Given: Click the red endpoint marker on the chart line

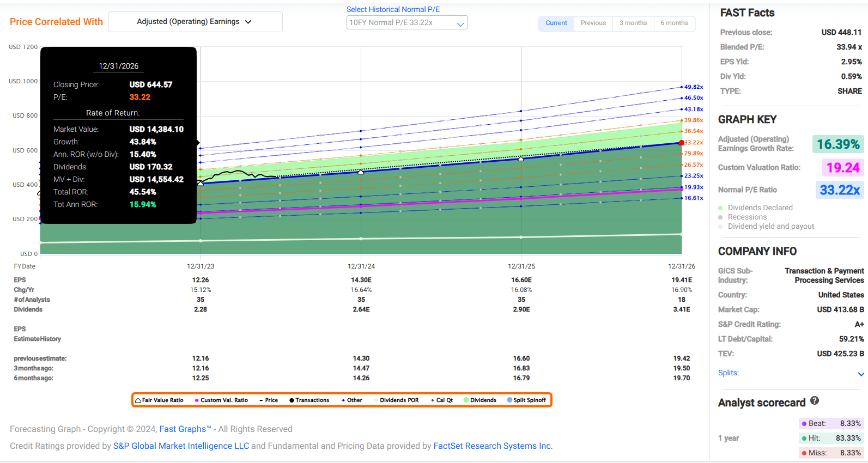Looking at the screenshot, I should [681, 143].
